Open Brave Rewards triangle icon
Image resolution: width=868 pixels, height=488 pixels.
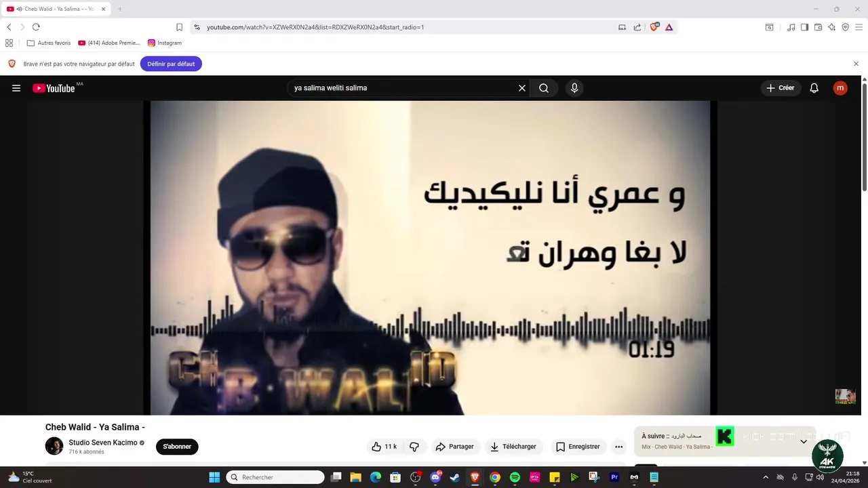point(669,27)
